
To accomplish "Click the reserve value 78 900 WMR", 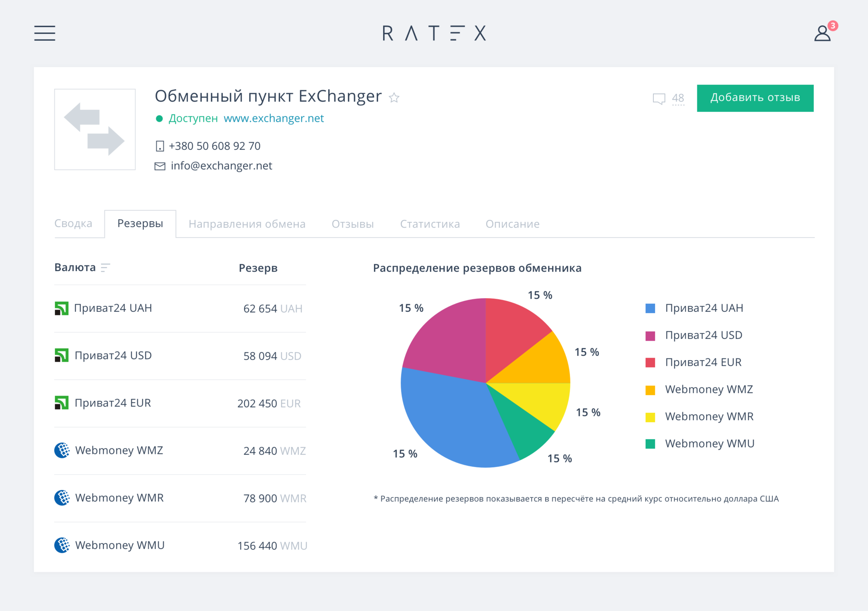I will tap(275, 499).
